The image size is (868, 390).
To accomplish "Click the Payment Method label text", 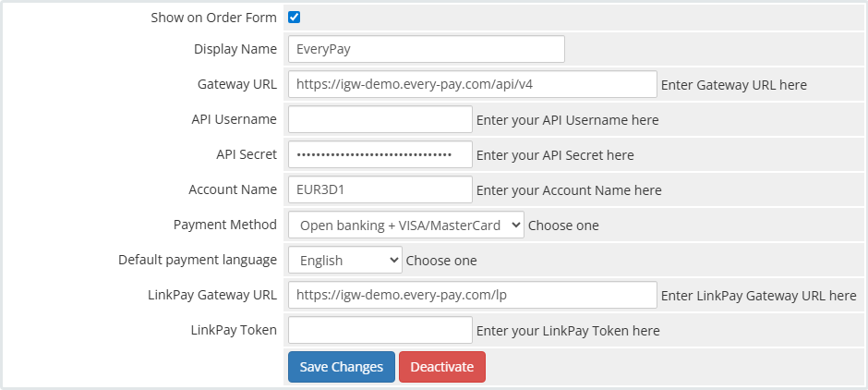I will 224,225.
